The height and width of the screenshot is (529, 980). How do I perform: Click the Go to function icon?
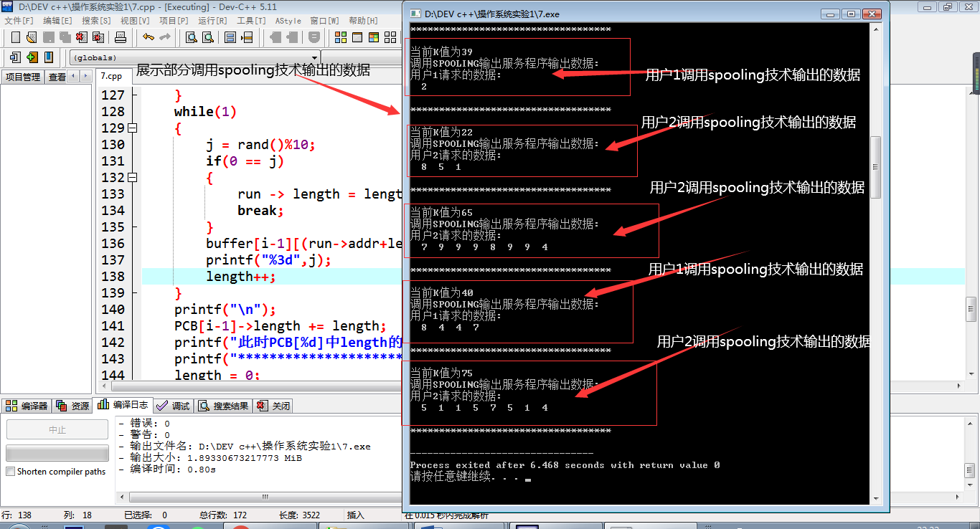[x=230, y=37]
